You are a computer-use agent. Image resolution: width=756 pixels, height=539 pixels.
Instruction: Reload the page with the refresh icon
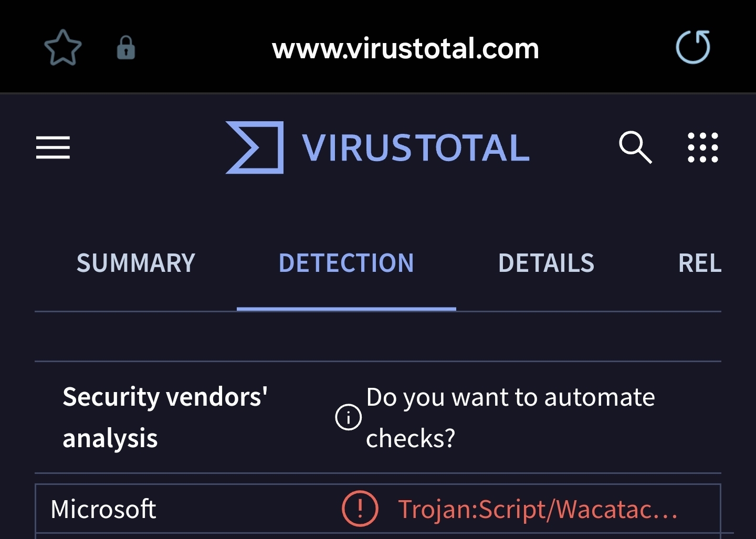(x=693, y=47)
